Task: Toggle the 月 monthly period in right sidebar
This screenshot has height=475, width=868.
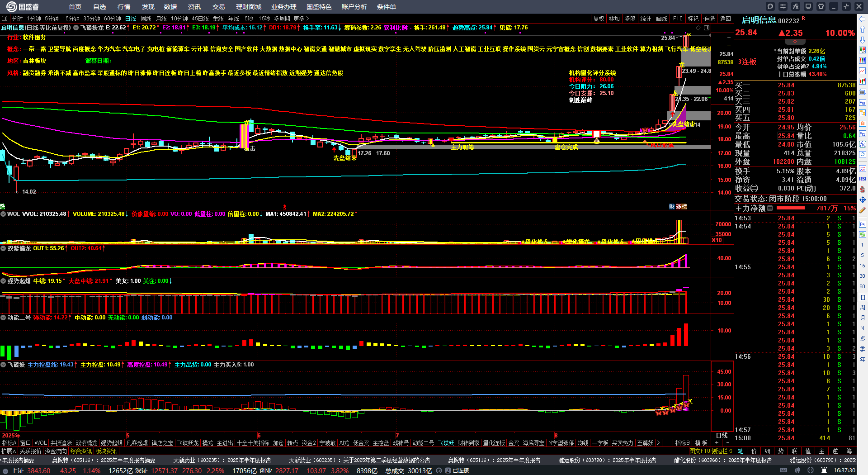Action: (863, 318)
